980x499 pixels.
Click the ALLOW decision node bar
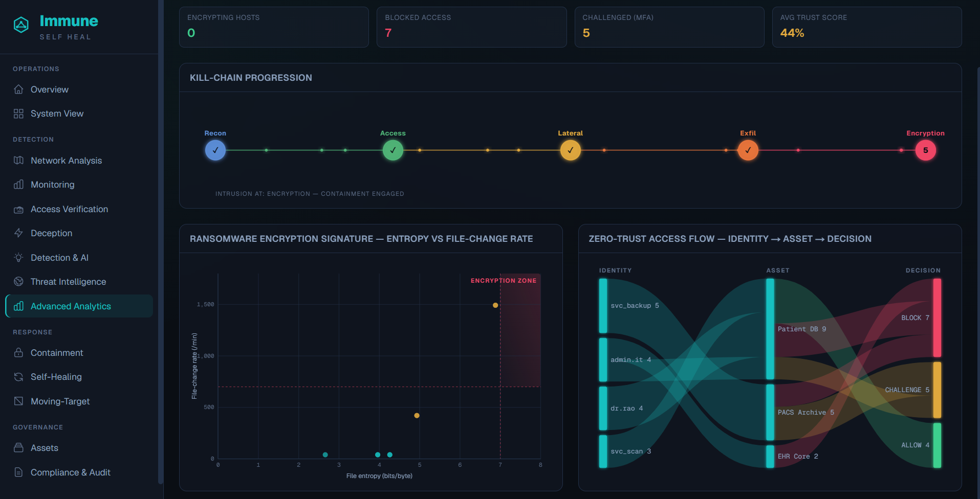(937, 445)
